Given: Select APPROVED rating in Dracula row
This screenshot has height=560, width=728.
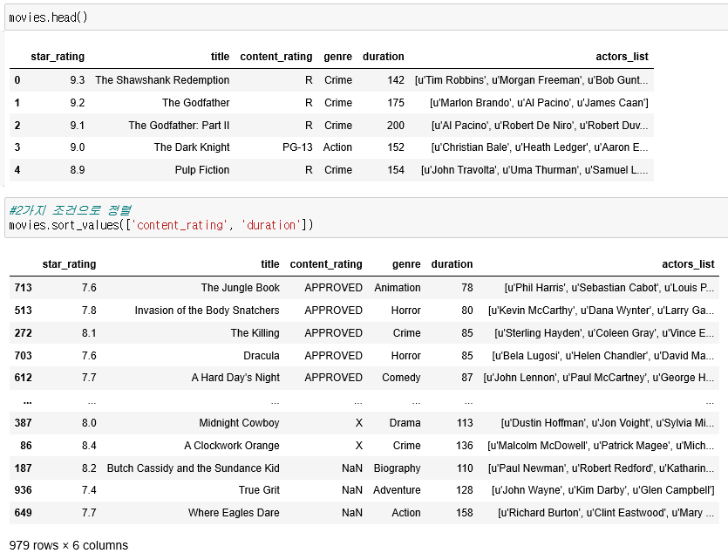Looking at the screenshot, I should coord(333,356).
